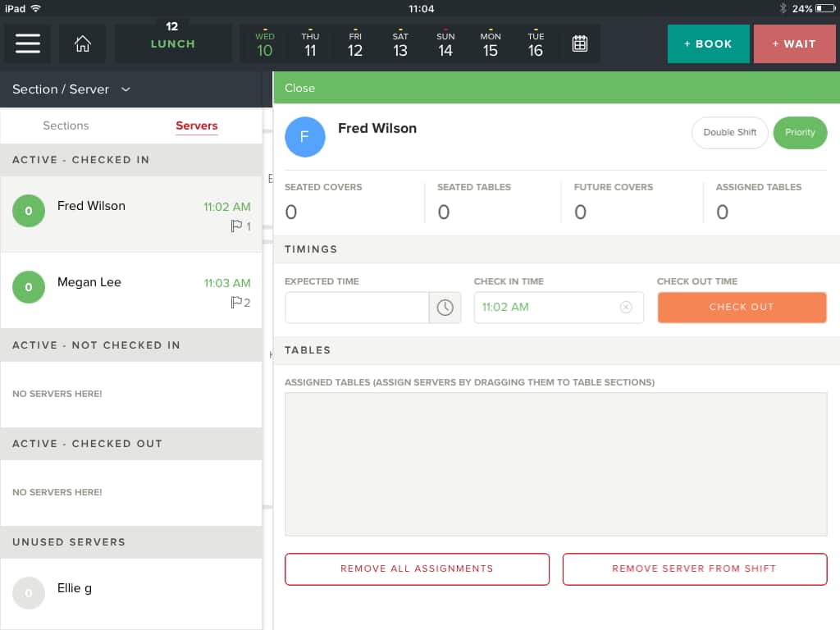The height and width of the screenshot is (630, 840).
Task: Click the + Book button
Action: click(x=708, y=44)
